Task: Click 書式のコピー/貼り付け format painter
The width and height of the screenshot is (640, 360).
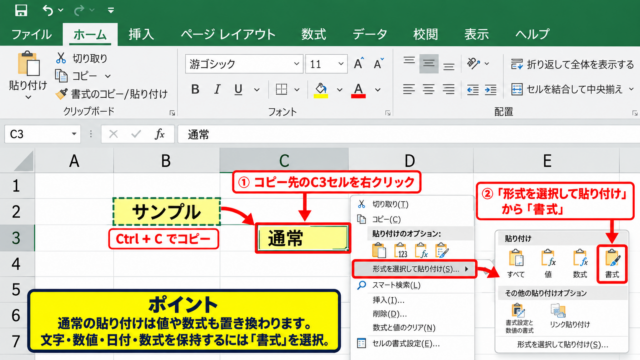Action: [111, 94]
